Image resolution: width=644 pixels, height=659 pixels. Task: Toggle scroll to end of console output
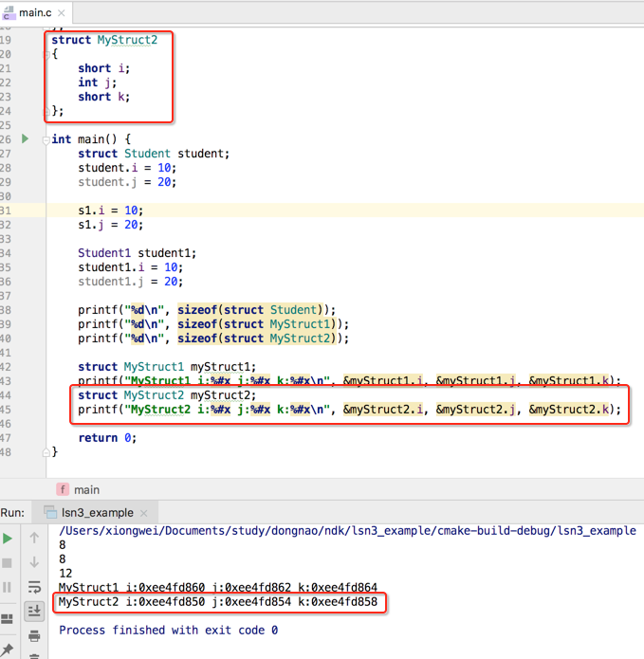coord(34,611)
